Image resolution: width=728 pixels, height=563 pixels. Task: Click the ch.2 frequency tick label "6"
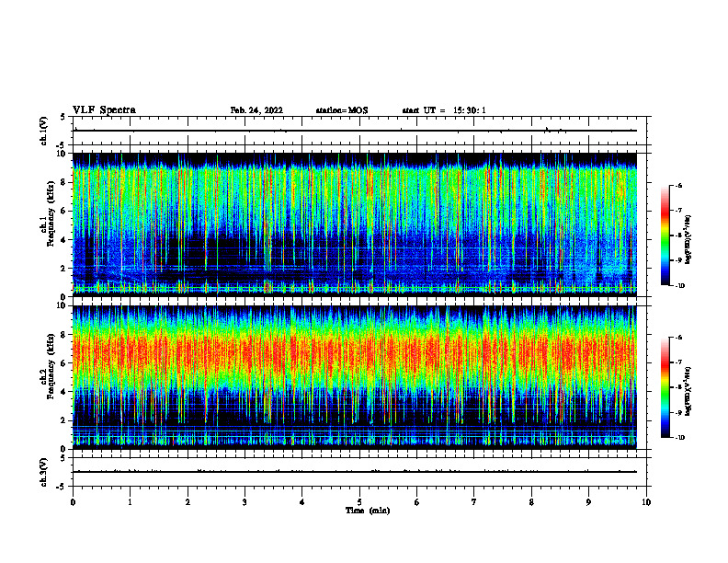pyautogui.click(x=64, y=363)
